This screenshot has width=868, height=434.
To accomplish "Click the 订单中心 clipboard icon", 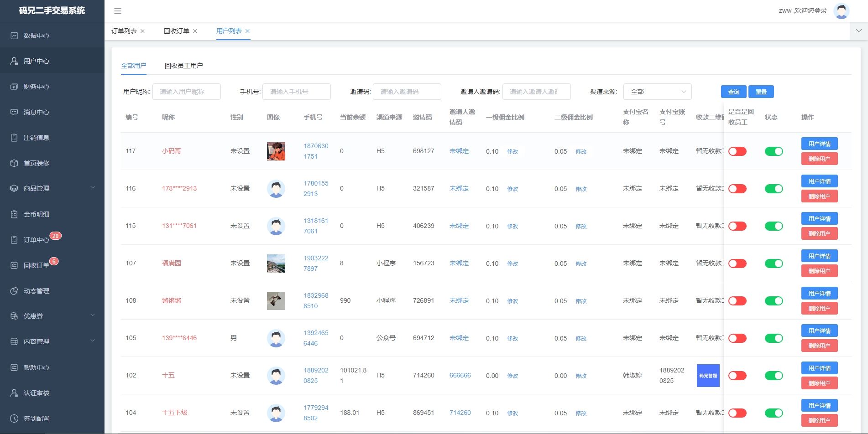I will (x=14, y=240).
